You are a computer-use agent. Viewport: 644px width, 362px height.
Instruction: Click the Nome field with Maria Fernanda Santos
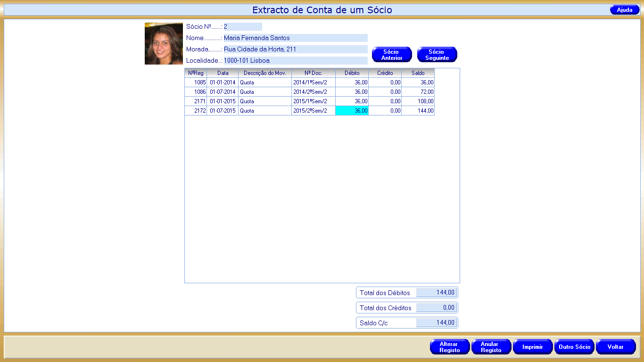[x=295, y=38]
